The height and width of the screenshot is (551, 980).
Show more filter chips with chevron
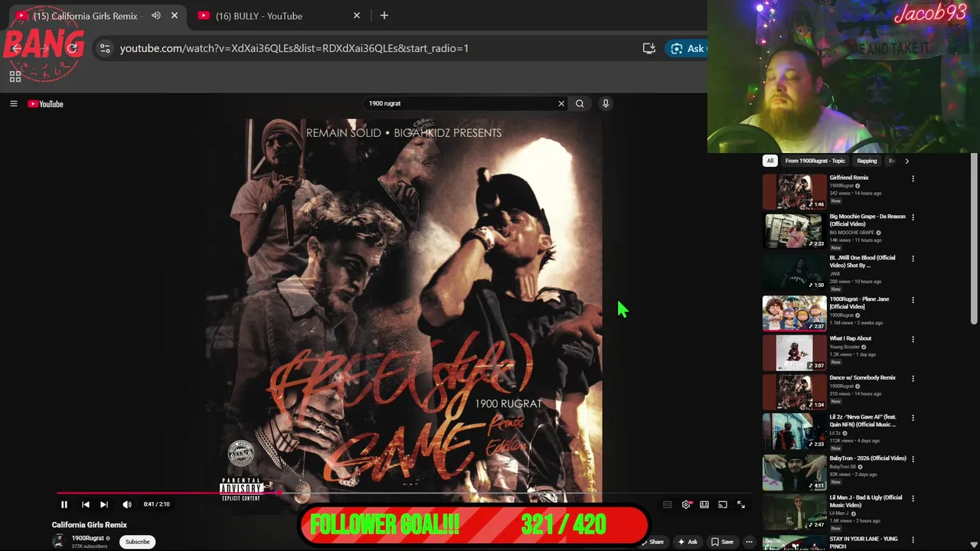[x=906, y=161]
